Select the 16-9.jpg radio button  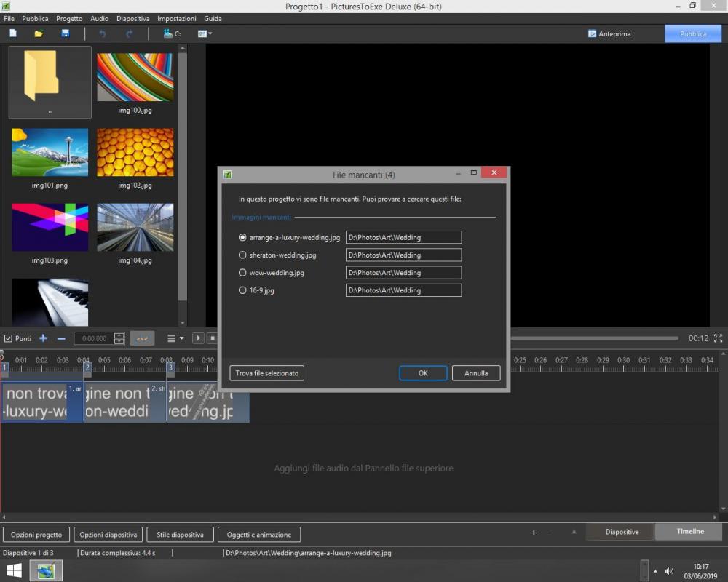coord(242,290)
